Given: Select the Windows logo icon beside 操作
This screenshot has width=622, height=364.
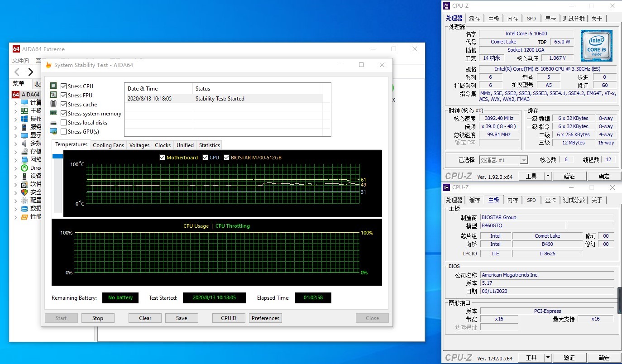Looking at the screenshot, I should click(x=24, y=119).
